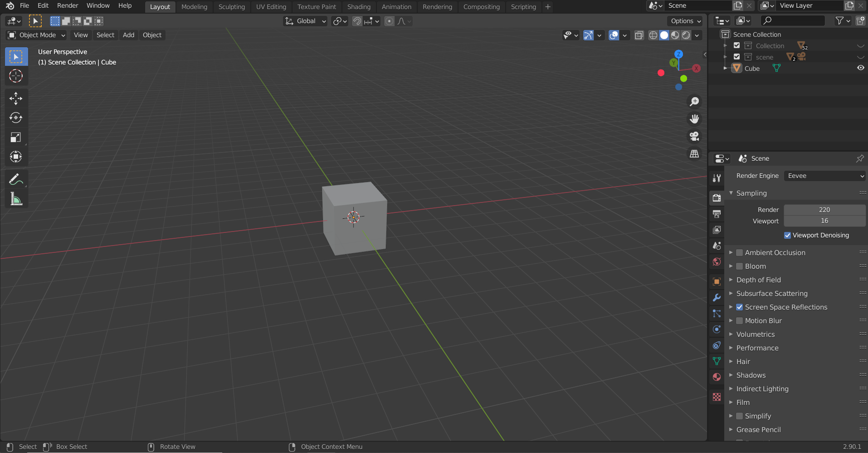Switch orthographic/perspective view grid icon
Viewport: 868px width, 453px height.
click(694, 154)
